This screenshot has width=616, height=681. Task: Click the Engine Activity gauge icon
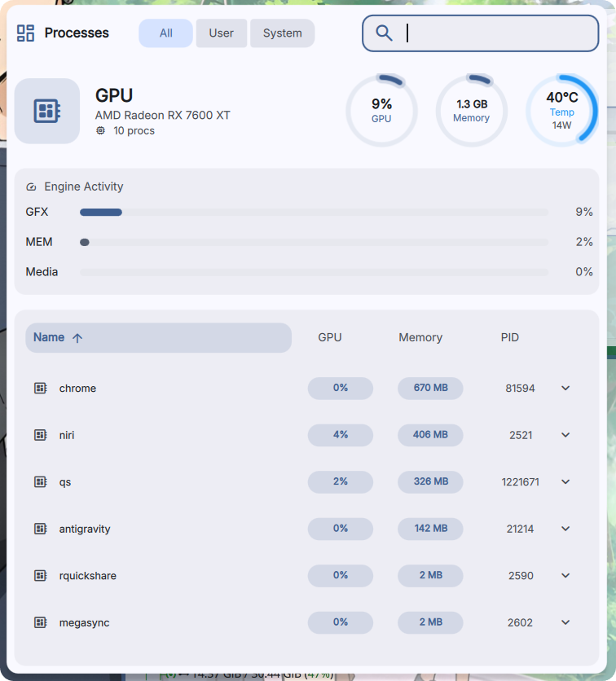click(x=31, y=187)
